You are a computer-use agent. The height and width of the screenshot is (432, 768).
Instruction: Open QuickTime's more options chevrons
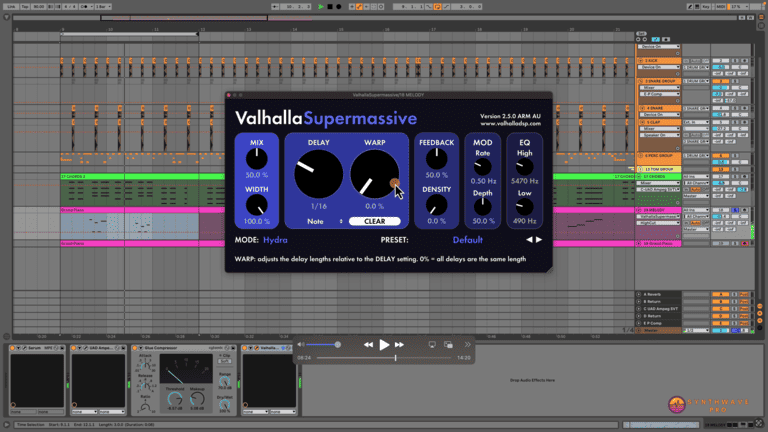pos(467,345)
